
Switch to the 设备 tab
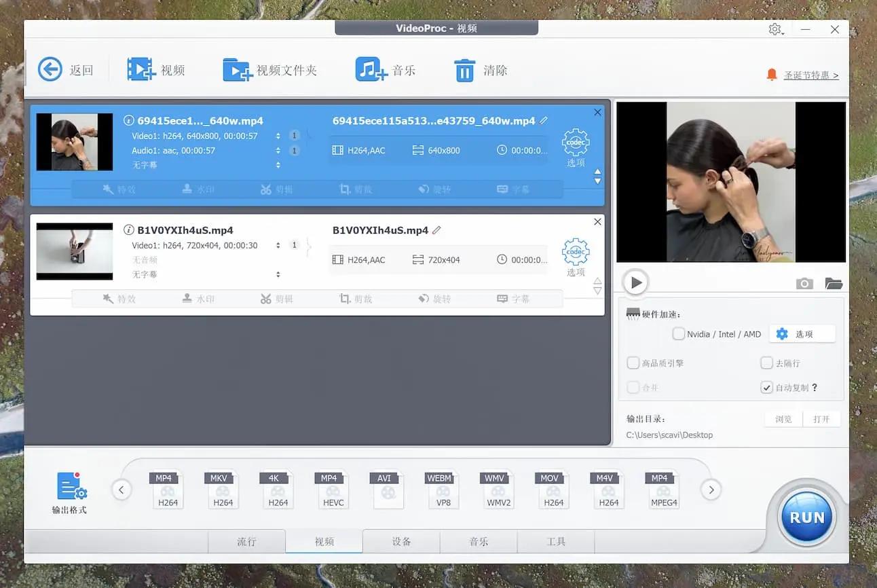(x=401, y=541)
